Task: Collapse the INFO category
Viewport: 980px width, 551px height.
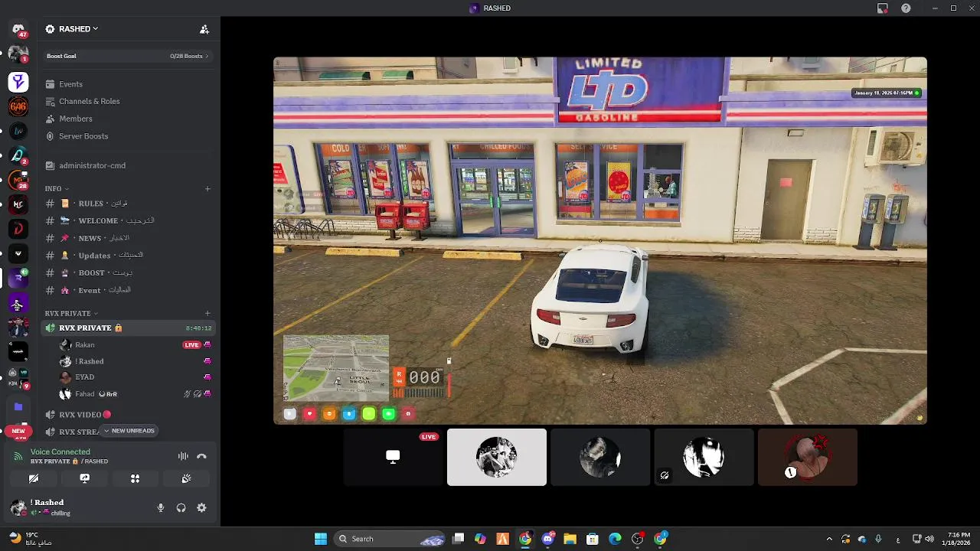Action: point(57,188)
